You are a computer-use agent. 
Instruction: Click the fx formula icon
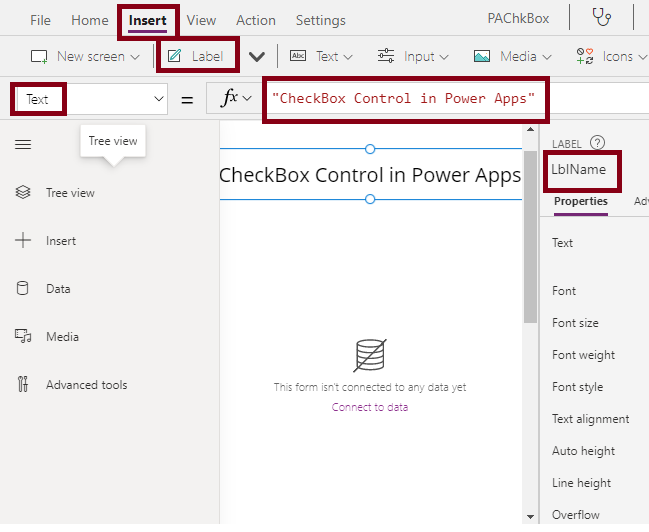pyautogui.click(x=230, y=98)
